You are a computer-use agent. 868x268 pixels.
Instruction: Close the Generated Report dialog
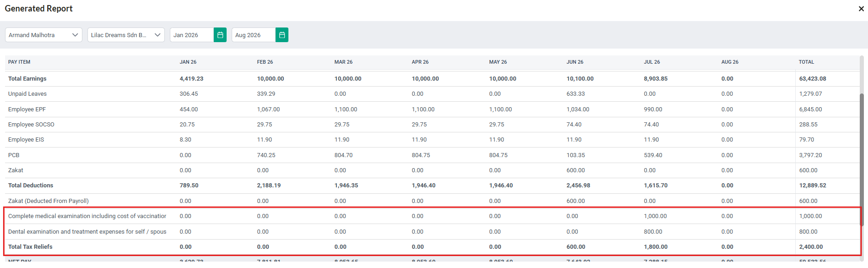coord(861,9)
